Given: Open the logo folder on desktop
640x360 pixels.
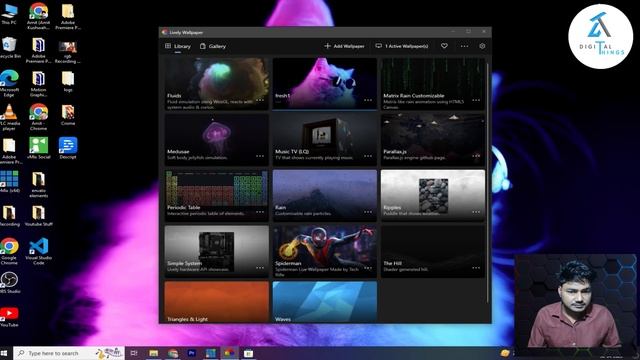Looking at the screenshot, I should 68,81.
